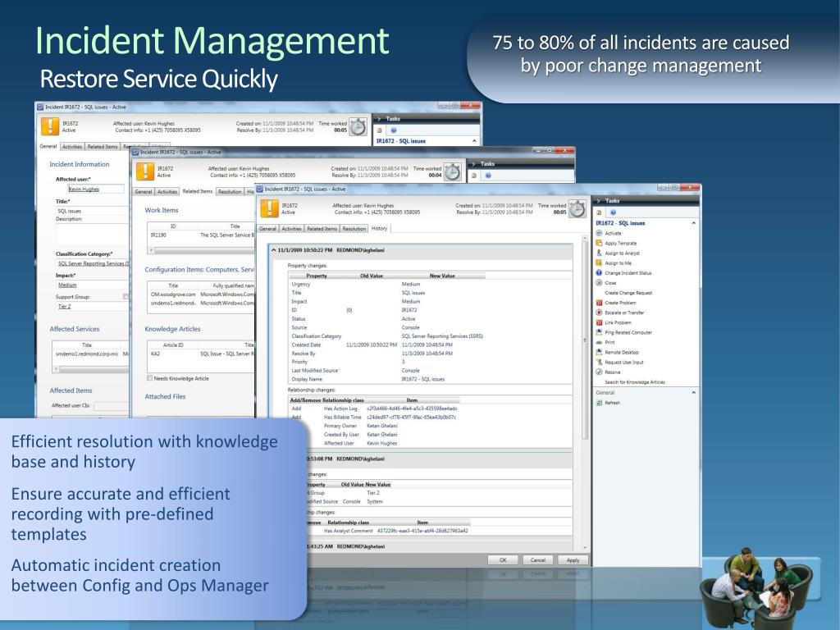Click the Cancel button in the front window
Image resolution: width=840 pixels, height=630 pixels.
point(538,560)
